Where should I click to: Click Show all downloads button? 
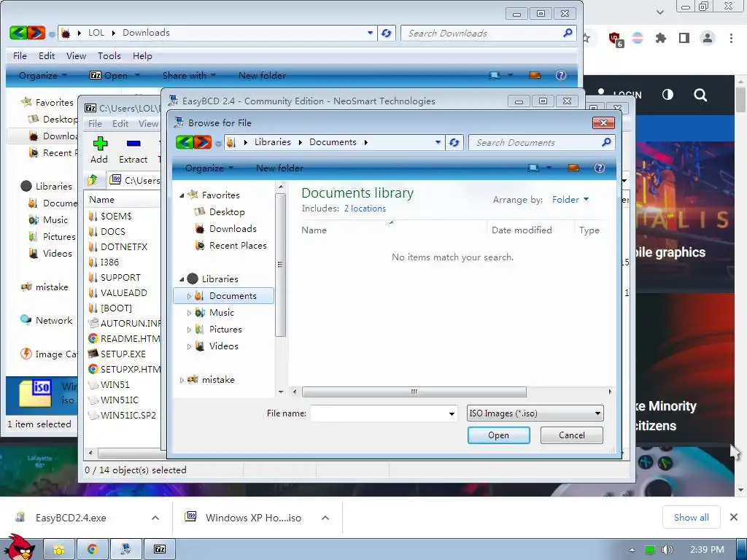691,517
